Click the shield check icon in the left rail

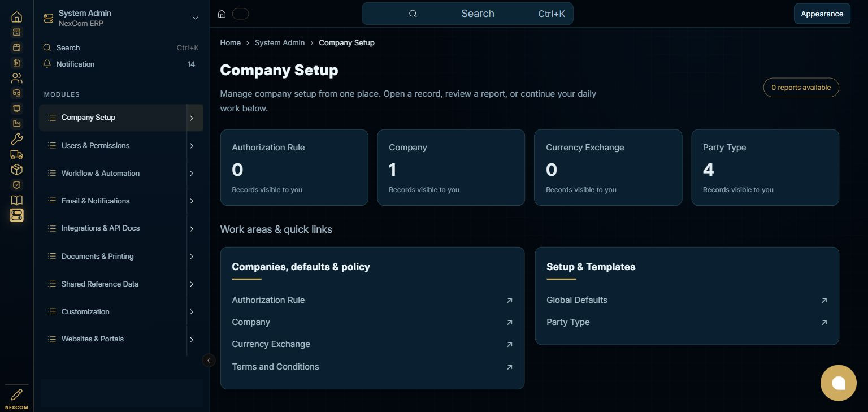click(x=17, y=185)
